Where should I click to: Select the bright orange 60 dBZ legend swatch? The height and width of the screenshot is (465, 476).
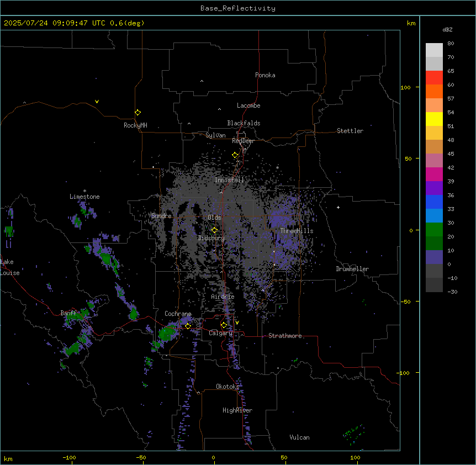434,91
